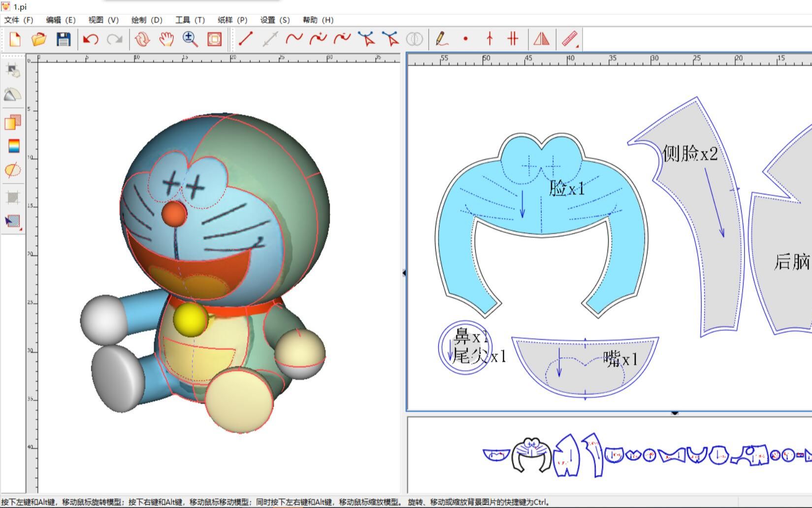This screenshot has width=812, height=508.
Task: Activate the zoom magnifier tool
Action: tap(190, 39)
